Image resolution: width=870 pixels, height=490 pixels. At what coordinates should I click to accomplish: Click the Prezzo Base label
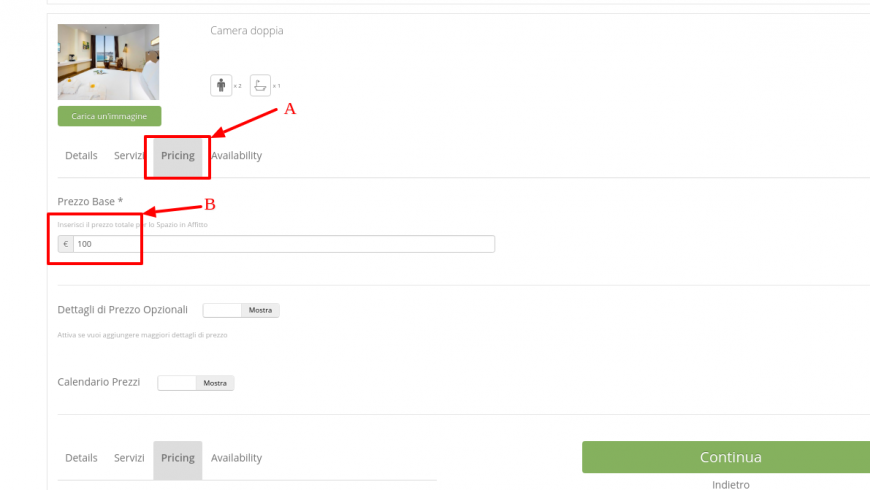pyautogui.click(x=90, y=201)
